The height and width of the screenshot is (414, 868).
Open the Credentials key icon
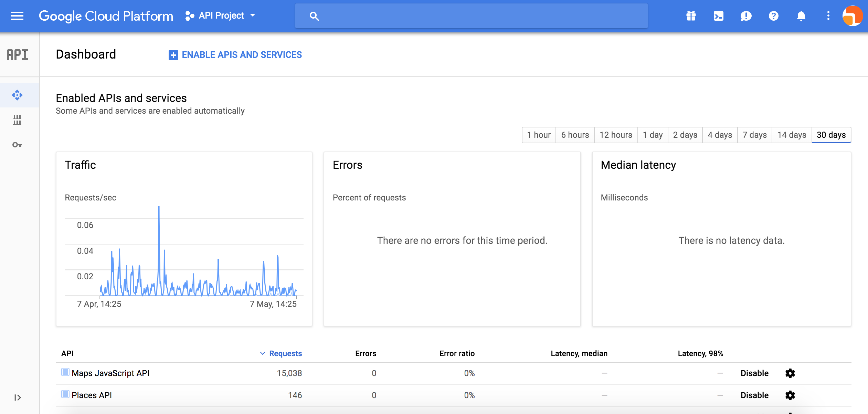tap(17, 145)
